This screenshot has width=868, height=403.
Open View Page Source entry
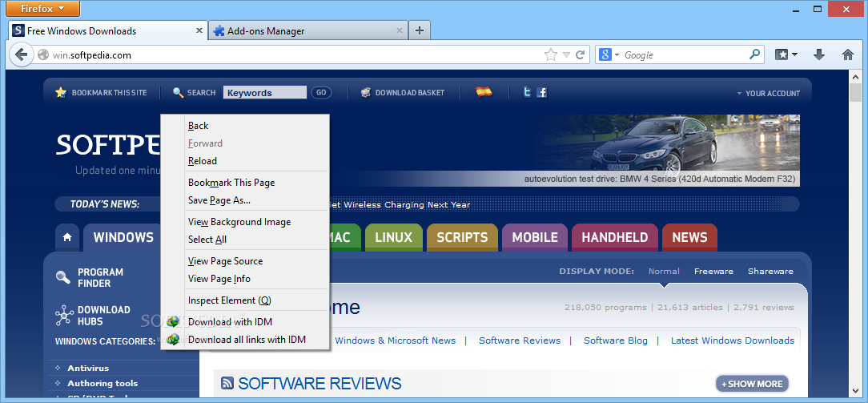[245, 260]
